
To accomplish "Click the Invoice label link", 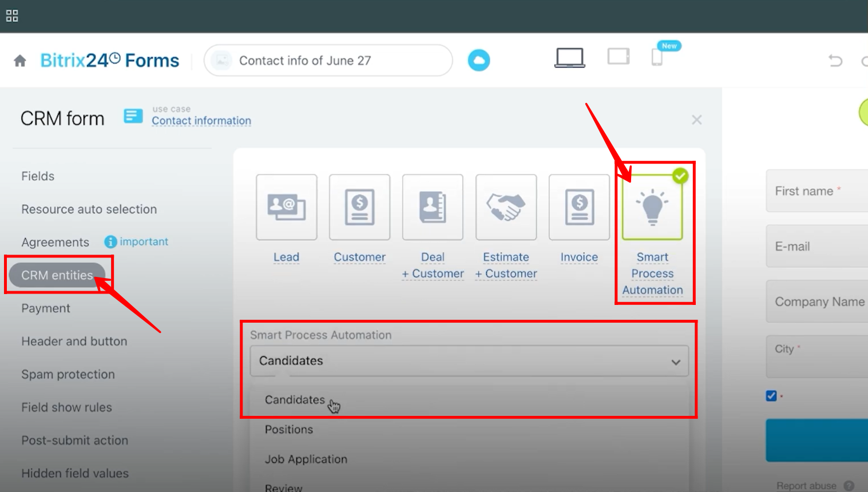I will point(579,257).
